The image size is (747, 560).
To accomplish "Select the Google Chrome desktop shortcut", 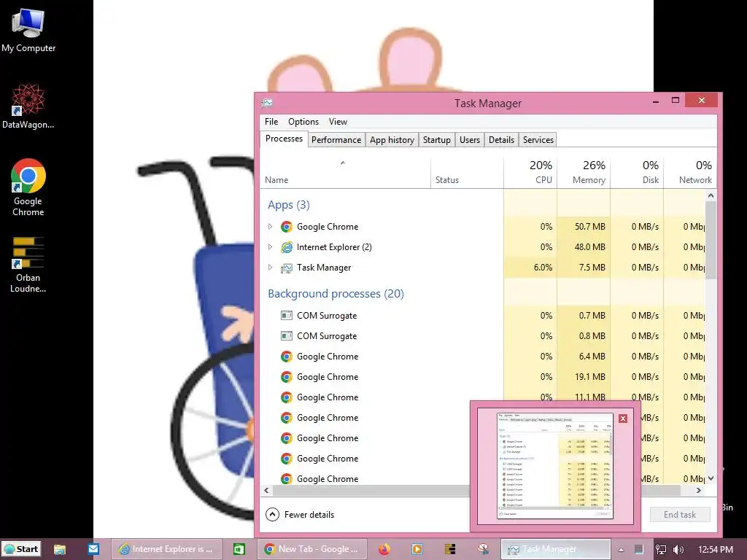I will [28, 187].
